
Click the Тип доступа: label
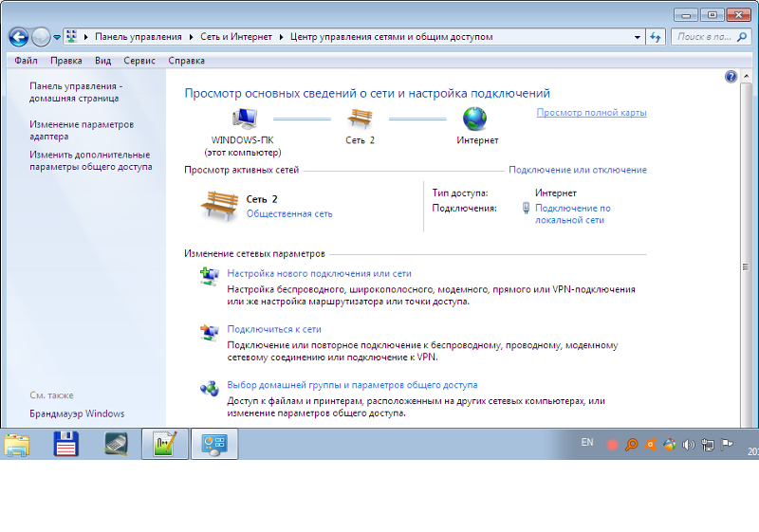tap(460, 193)
